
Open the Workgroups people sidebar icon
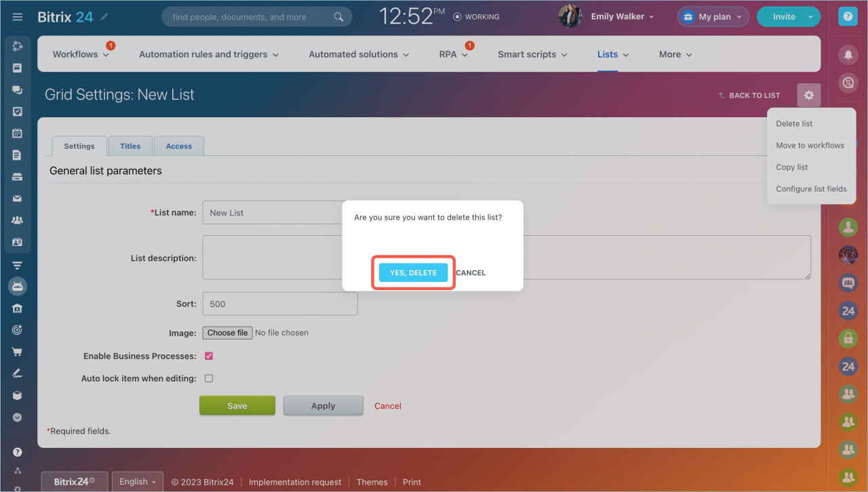click(x=18, y=220)
